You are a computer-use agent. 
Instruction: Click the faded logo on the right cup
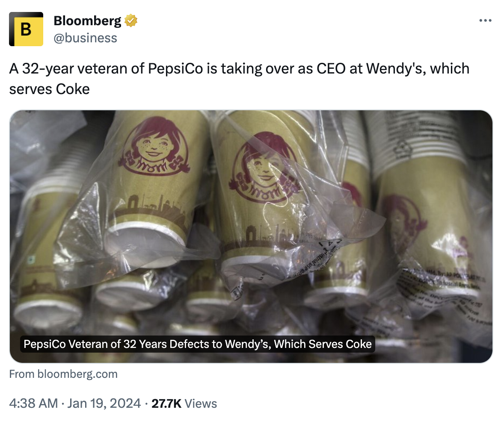point(402,218)
